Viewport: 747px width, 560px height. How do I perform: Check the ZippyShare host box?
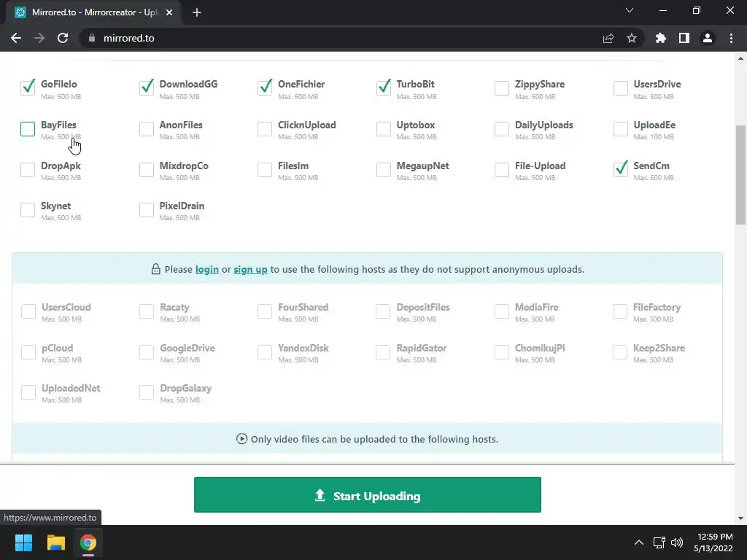click(502, 88)
